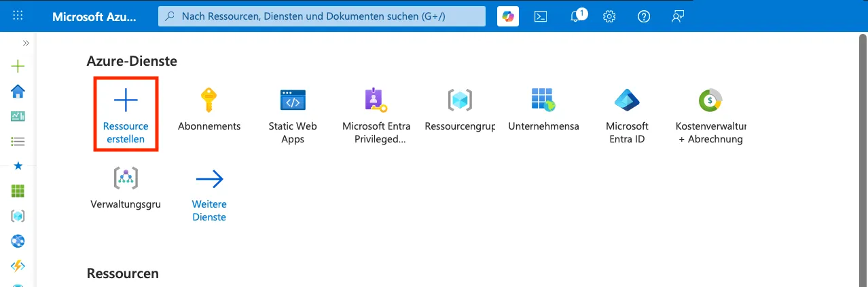Focus the resource search field
This screenshot has height=287, width=868.
pyautogui.click(x=322, y=16)
